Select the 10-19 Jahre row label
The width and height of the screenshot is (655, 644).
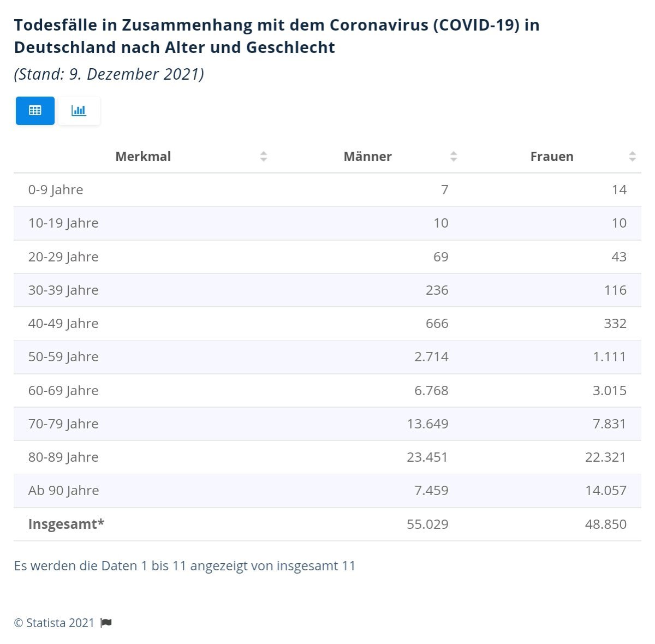click(63, 223)
